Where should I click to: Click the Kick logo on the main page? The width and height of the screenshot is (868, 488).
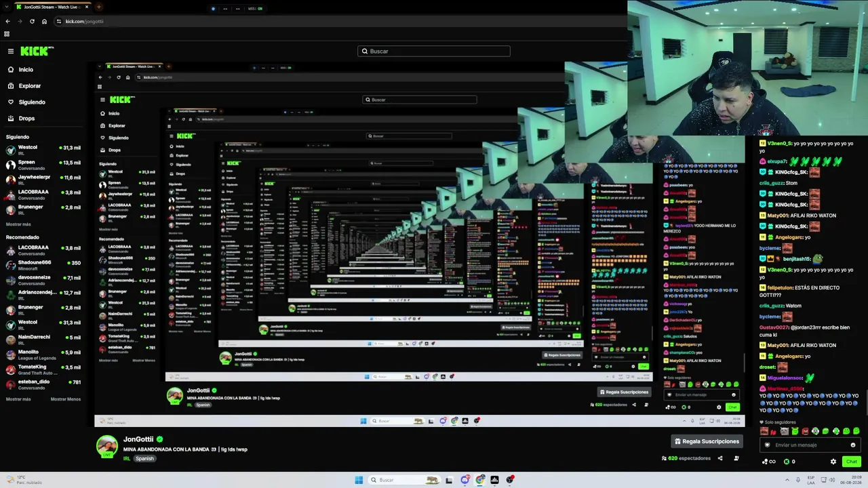tap(36, 51)
